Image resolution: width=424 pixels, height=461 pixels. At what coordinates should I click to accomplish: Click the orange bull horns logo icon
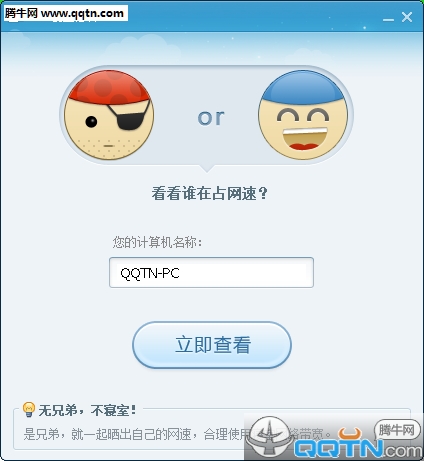(x=350, y=434)
